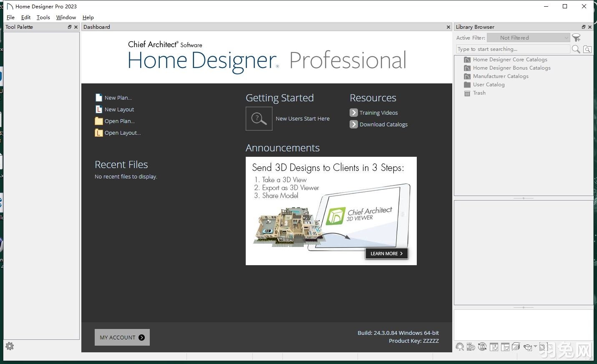Toggle the first library preview pane icon
This screenshot has width=597, height=364.
tap(494, 347)
